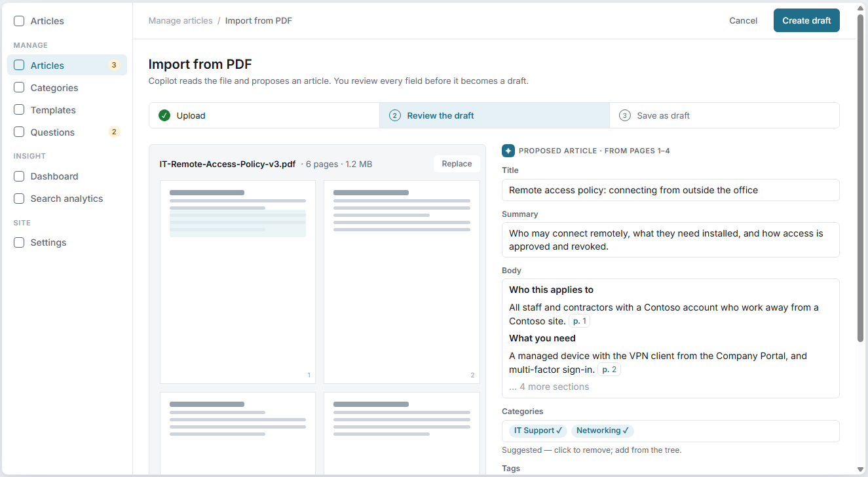
Task: Click the Title input field
Action: (x=670, y=190)
